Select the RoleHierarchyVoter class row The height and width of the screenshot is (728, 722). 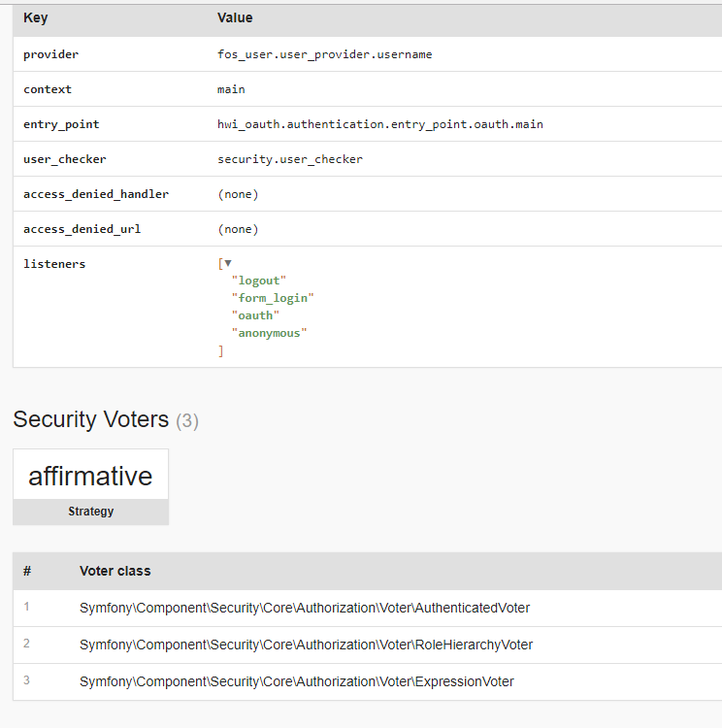[367, 645]
